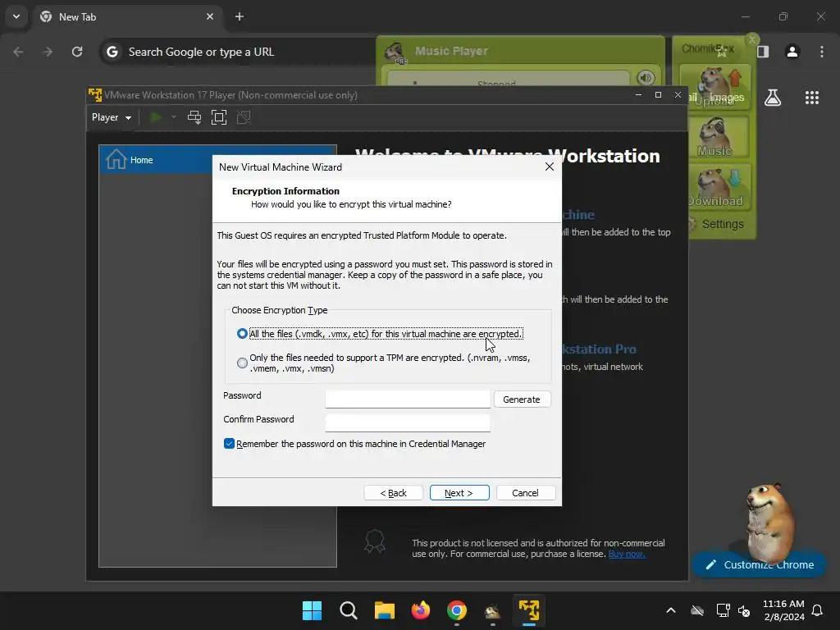Close the New Tab tab
This screenshot has height=630, width=840.
(210, 16)
